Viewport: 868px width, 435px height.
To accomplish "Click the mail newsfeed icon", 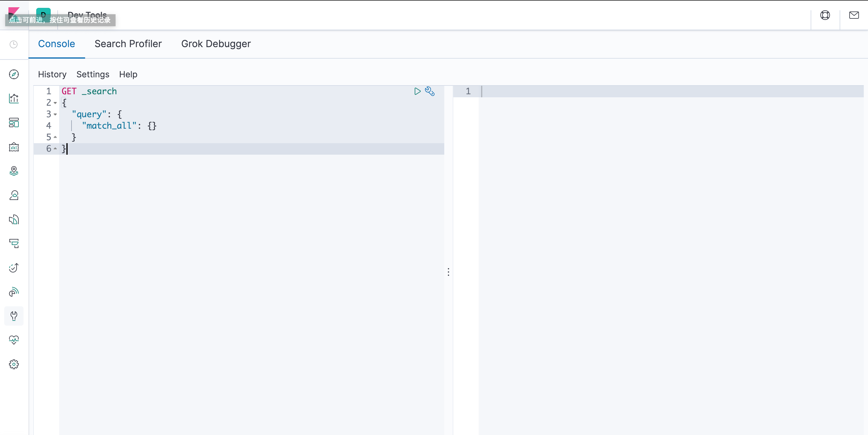I will coord(854,15).
